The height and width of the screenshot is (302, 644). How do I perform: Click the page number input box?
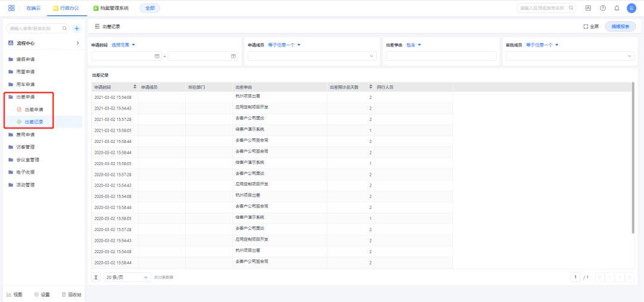575,278
